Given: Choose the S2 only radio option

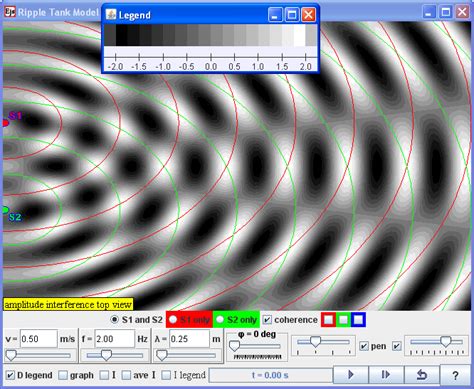Looking at the screenshot, I should (x=220, y=320).
